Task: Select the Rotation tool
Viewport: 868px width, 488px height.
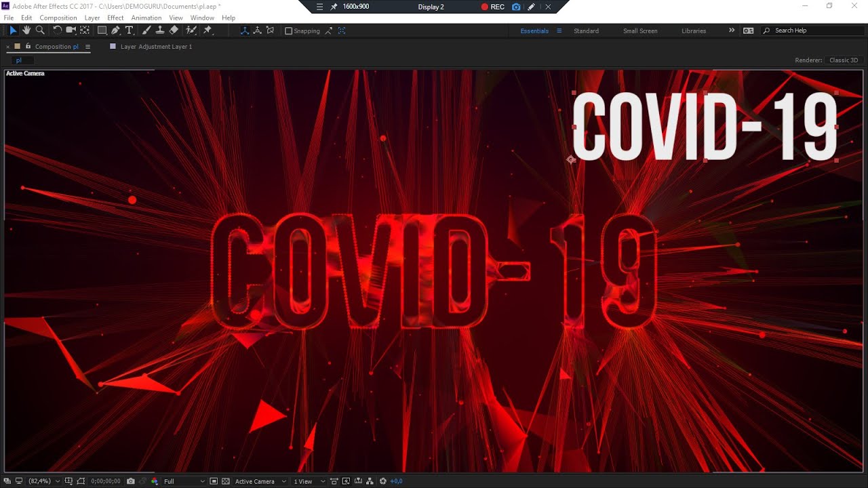Action: point(57,30)
